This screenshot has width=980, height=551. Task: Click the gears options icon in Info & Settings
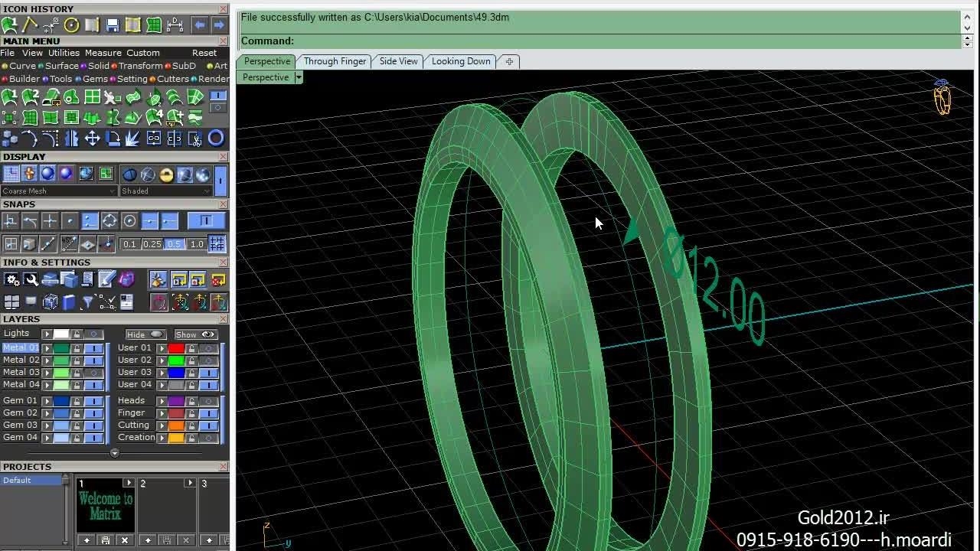point(11,280)
